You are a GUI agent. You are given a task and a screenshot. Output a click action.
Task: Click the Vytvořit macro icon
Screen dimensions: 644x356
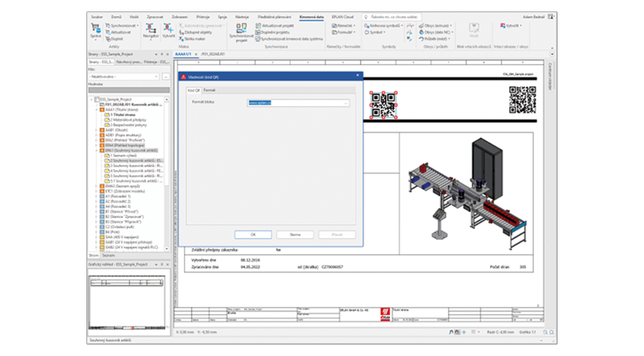coord(168,32)
